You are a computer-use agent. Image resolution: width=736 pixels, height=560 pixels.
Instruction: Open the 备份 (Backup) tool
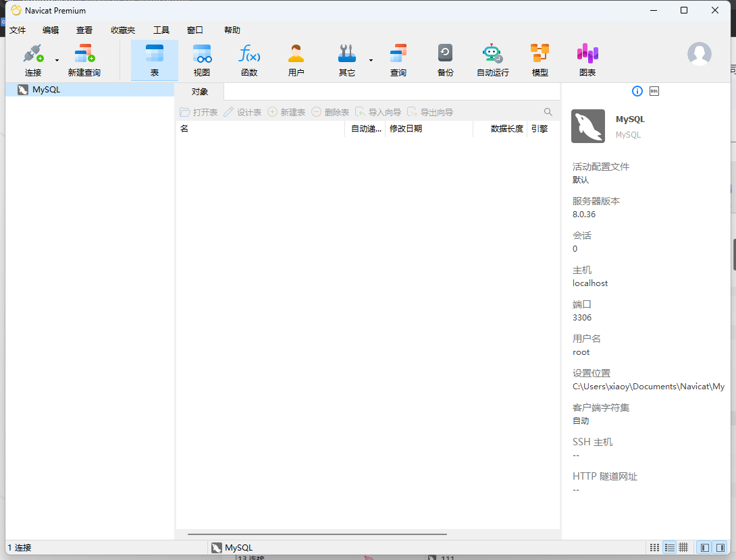445,59
